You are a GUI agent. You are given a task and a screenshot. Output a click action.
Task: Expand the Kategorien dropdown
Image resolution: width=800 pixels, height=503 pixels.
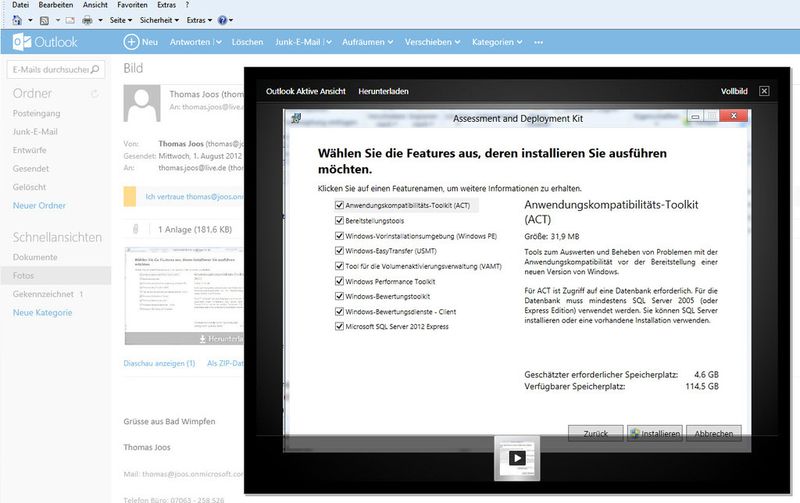[519, 42]
